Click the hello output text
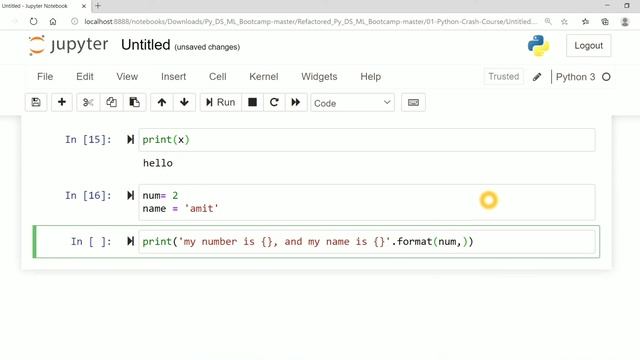Viewport: 640px width, 360px height. coord(158,163)
